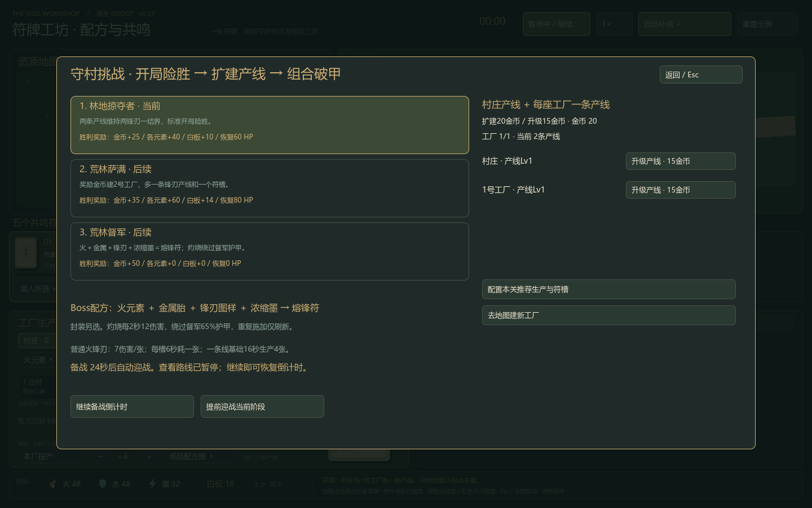The width and height of the screenshot is (812, 508).
Task: Select stage card 2. 荒林萨满
Action: click(270, 188)
